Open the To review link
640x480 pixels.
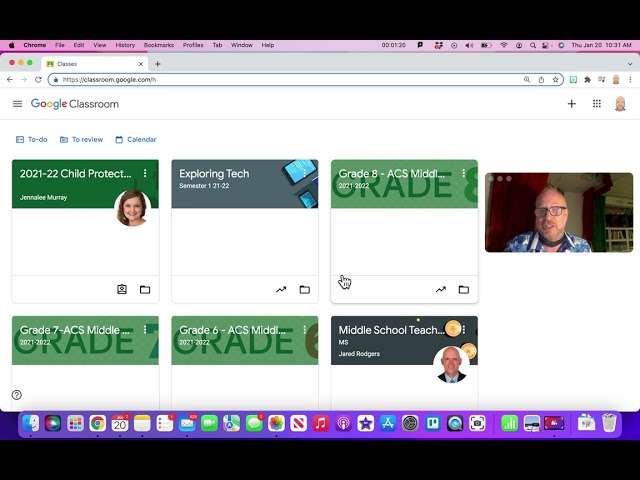(x=82, y=140)
